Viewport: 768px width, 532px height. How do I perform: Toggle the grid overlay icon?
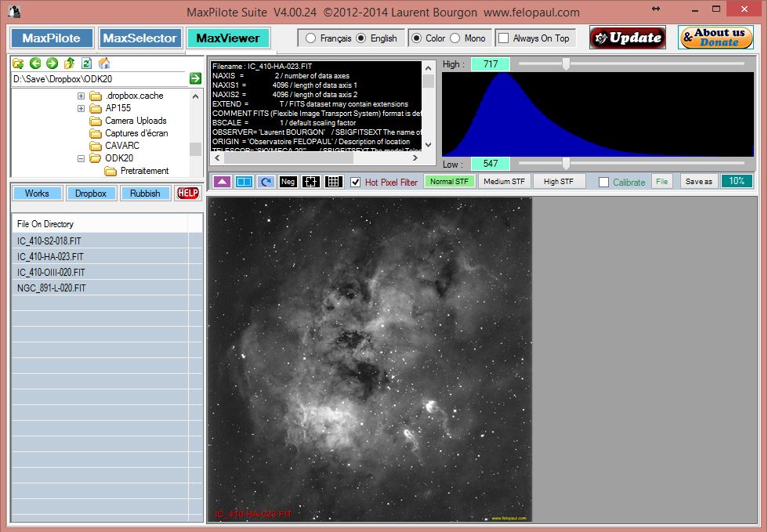(x=333, y=182)
